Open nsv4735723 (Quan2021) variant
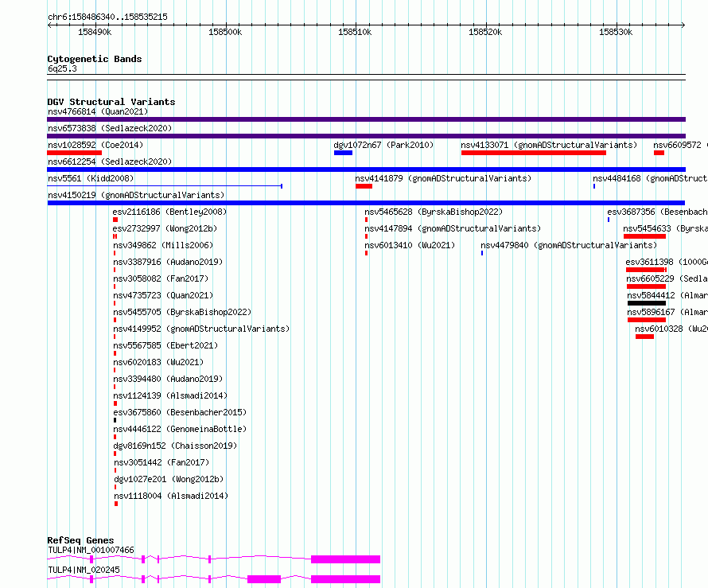This screenshot has height=588, width=708. coord(163,295)
